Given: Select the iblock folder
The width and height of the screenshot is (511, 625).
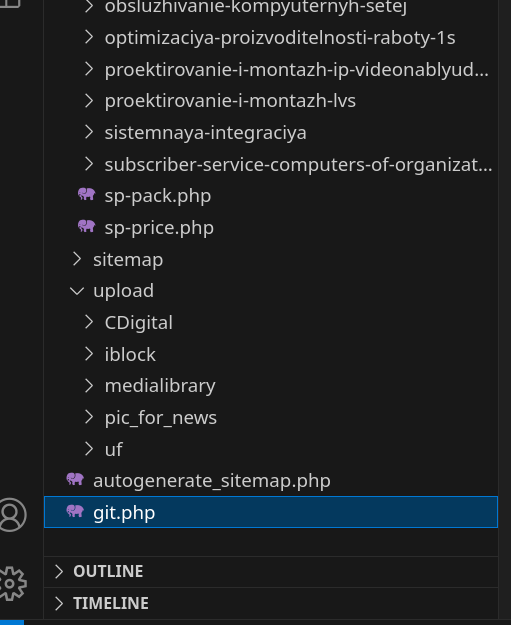Looking at the screenshot, I should 130,354.
